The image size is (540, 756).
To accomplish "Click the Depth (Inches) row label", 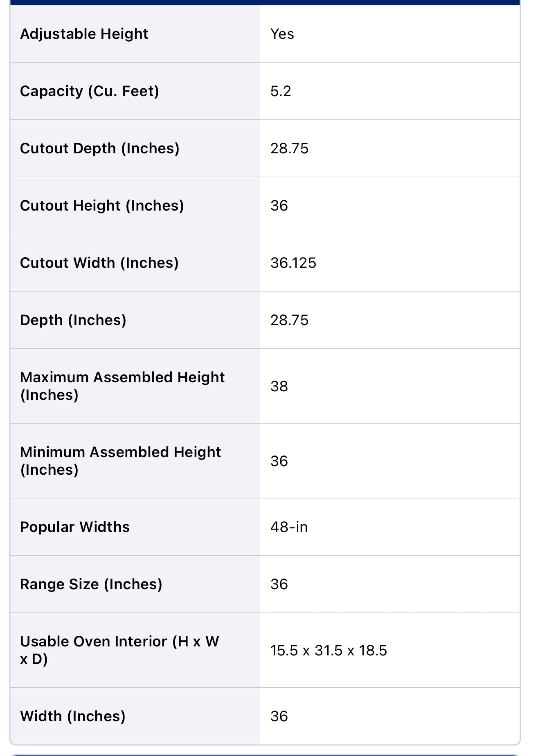I will click(x=73, y=320).
